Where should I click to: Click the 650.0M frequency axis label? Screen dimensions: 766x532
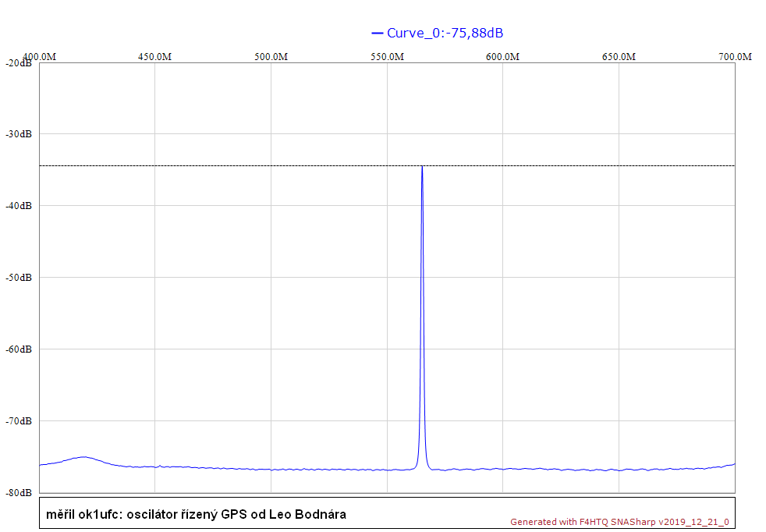click(x=619, y=57)
